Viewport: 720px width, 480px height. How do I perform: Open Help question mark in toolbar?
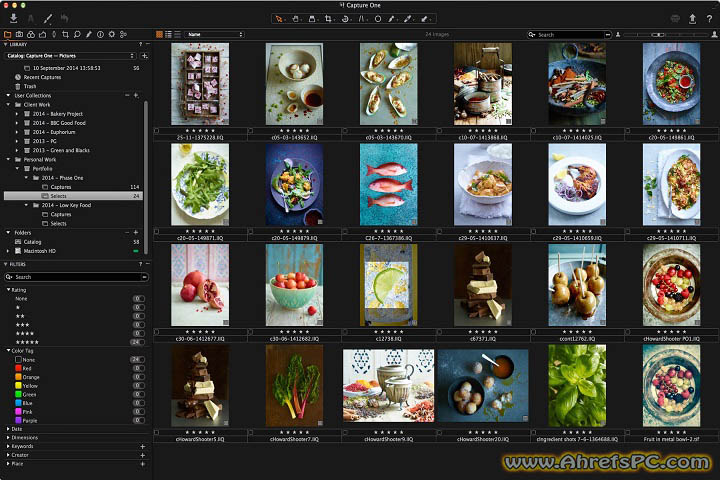tap(709, 19)
